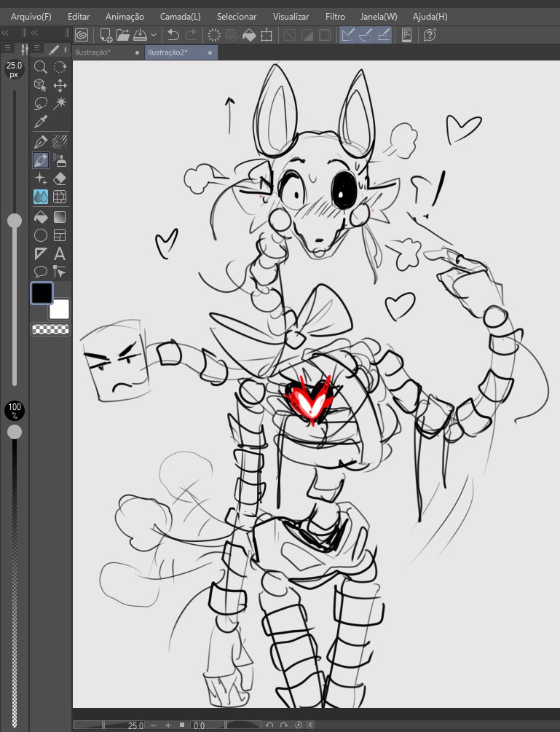Open the Filtro menu

(x=335, y=16)
